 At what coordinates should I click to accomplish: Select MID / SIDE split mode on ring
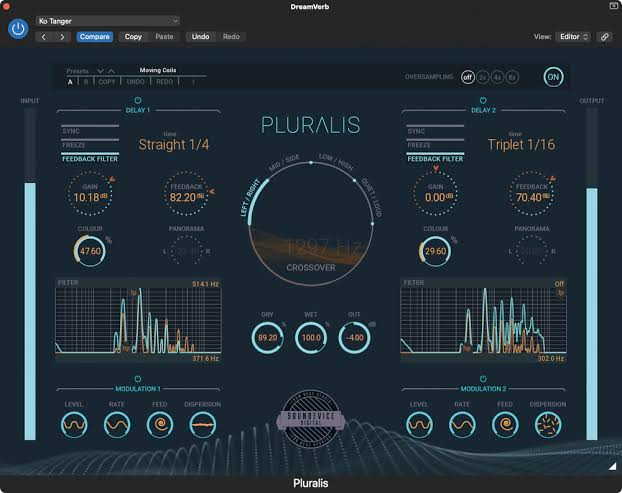click(x=284, y=163)
